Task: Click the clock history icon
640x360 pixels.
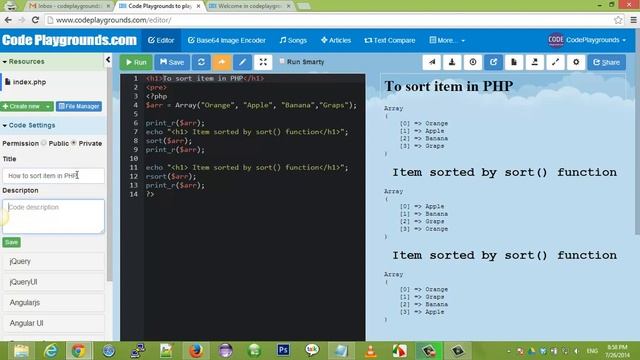Action: click(473, 62)
